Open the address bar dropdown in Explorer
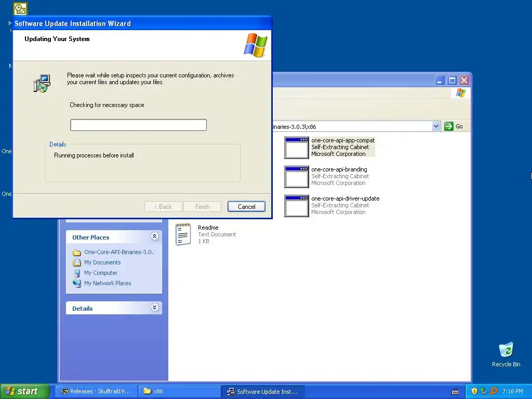The image size is (532, 399). click(436, 126)
